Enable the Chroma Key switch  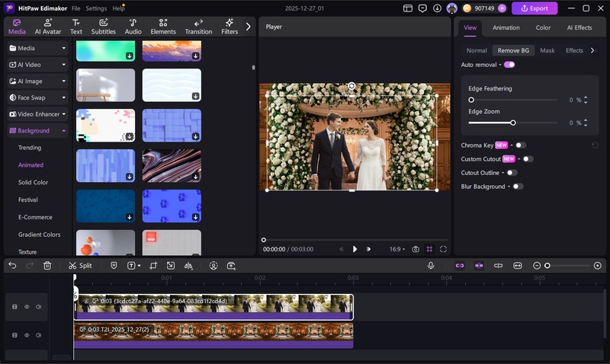click(x=521, y=145)
